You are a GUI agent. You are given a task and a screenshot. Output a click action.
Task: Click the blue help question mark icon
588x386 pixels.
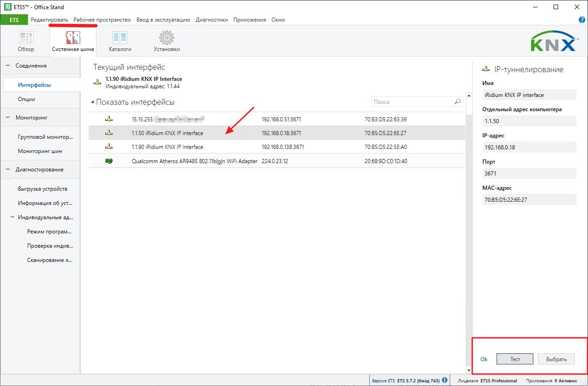(x=582, y=20)
